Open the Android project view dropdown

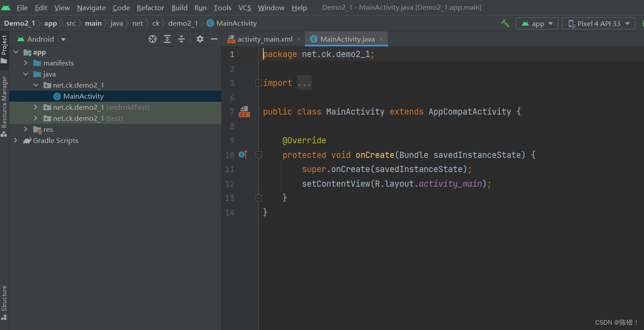tap(42, 39)
